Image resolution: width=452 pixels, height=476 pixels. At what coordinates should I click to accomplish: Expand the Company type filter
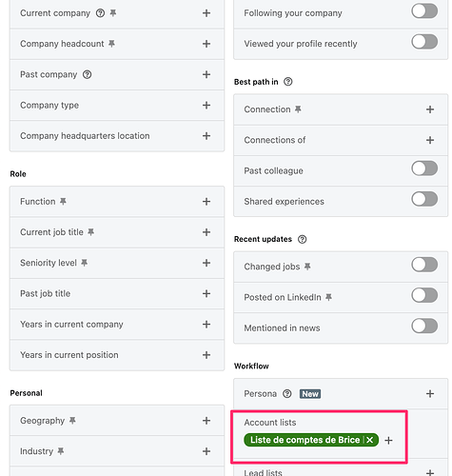click(117, 106)
